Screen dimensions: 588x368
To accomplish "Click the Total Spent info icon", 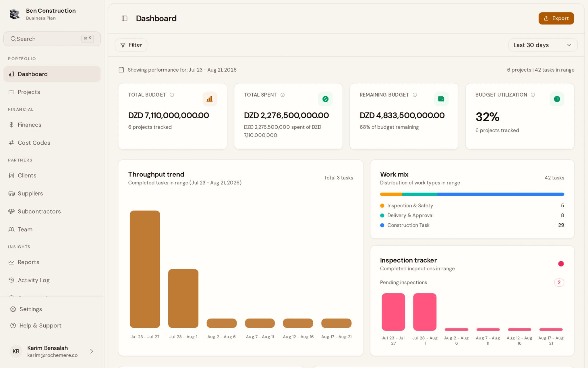I will [x=283, y=95].
